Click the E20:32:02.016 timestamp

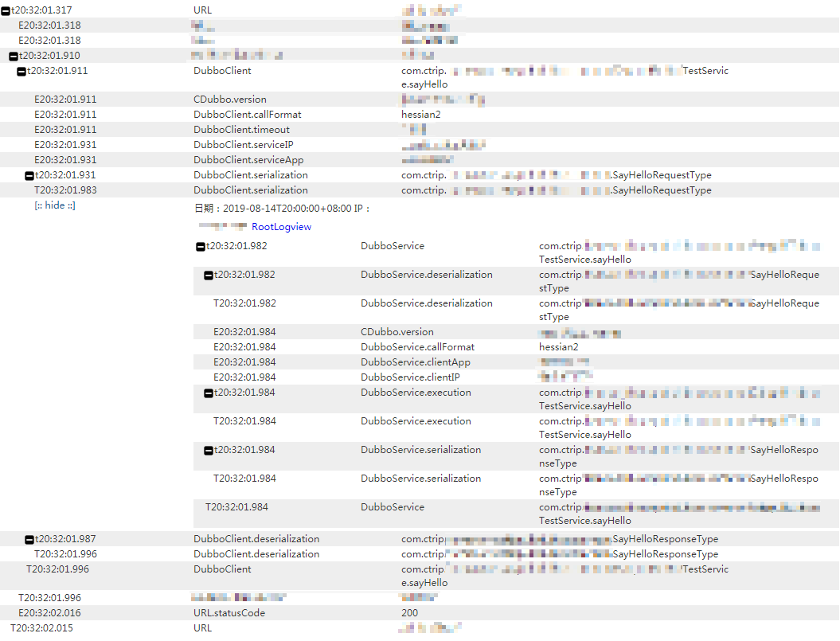coord(49,612)
